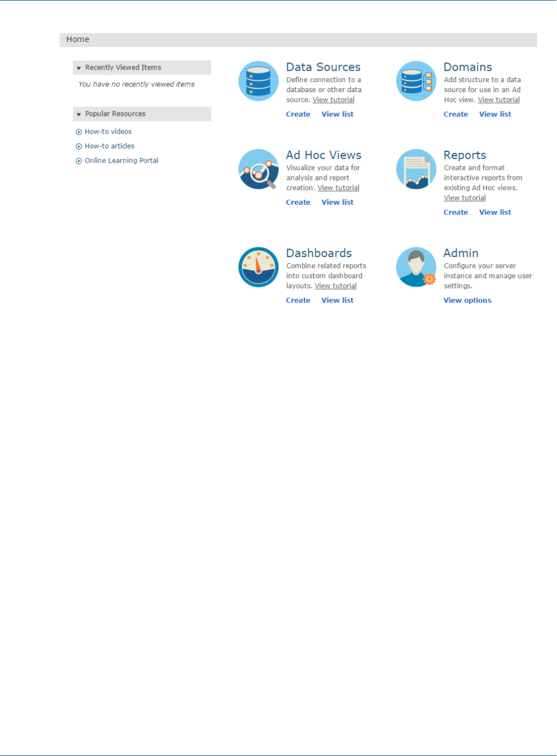Screen dimensions: 557x756
Task: Click the Ad Hoc Views heading
Action: pos(323,155)
